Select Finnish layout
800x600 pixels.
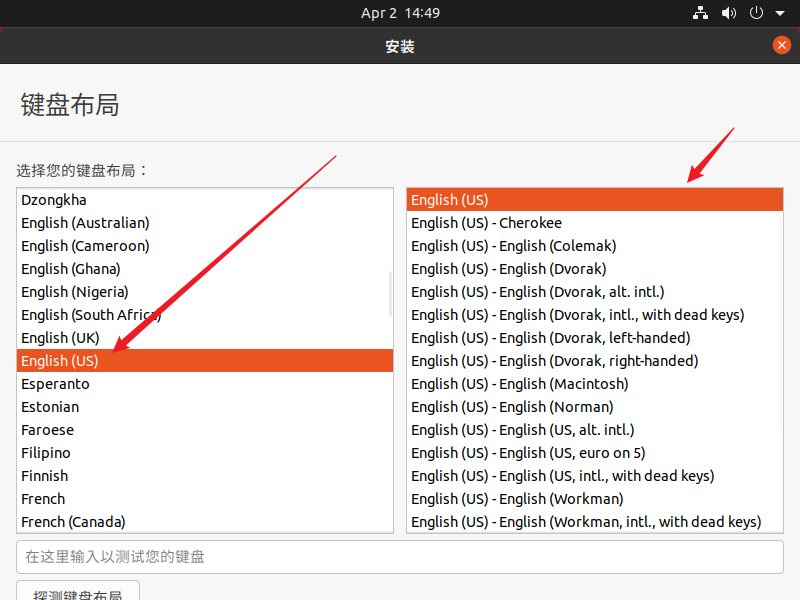tap(205, 476)
